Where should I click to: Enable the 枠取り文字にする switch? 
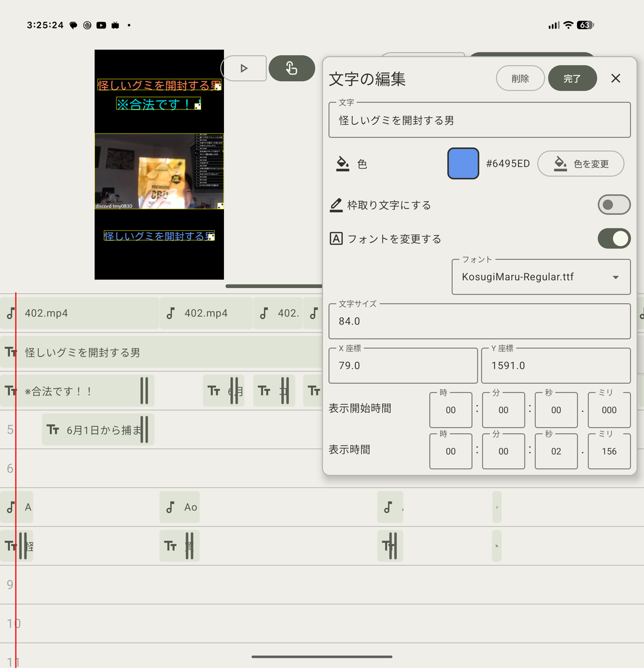point(614,205)
